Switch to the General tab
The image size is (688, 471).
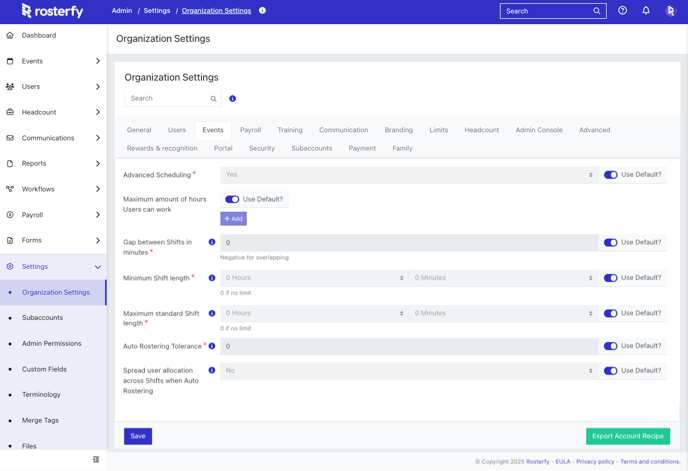pyautogui.click(x=139, y=130)
